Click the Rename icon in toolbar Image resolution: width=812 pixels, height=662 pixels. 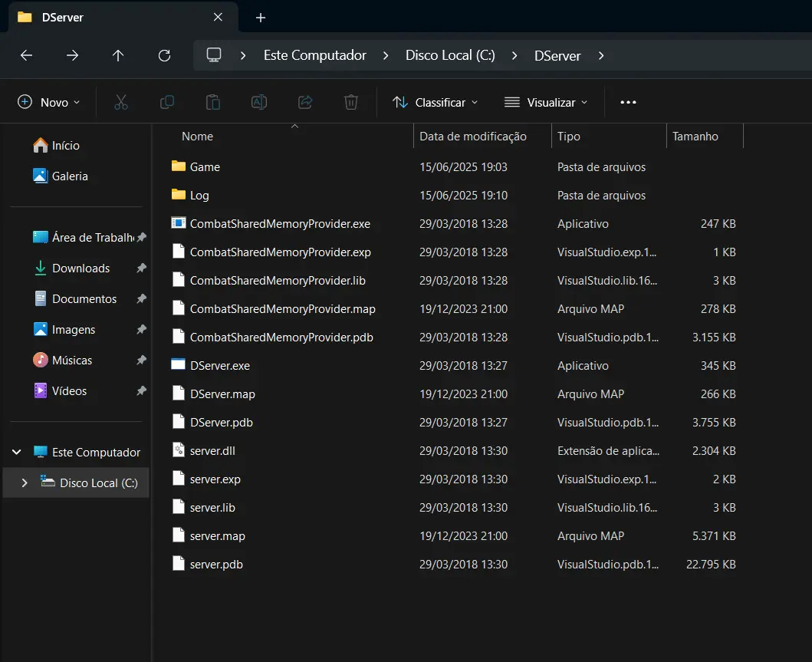pyautogui.click(x=259, y=102)
